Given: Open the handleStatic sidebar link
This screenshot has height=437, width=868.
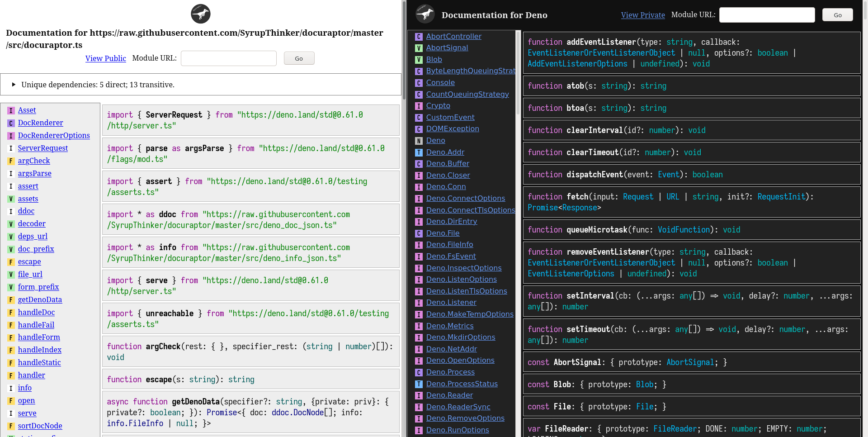Looking at the screenshot, I should pyautogui.click(x=39, y=362).
